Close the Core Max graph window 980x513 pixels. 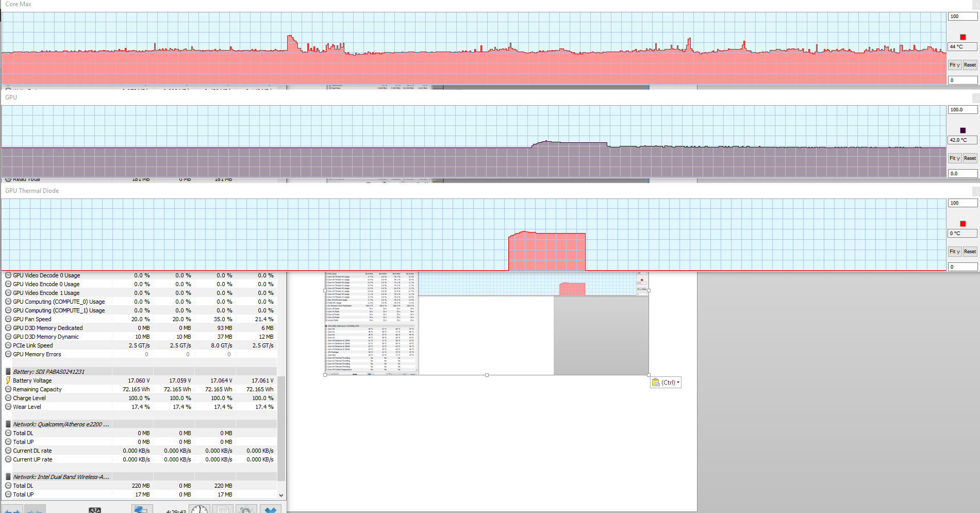pos(976,4)
